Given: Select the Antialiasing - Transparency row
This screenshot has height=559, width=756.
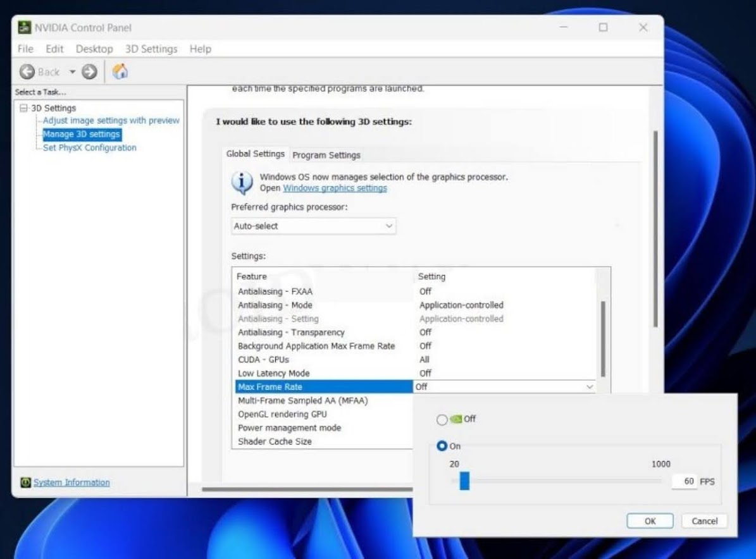Looking at the screenshot, I should (416, 333).
